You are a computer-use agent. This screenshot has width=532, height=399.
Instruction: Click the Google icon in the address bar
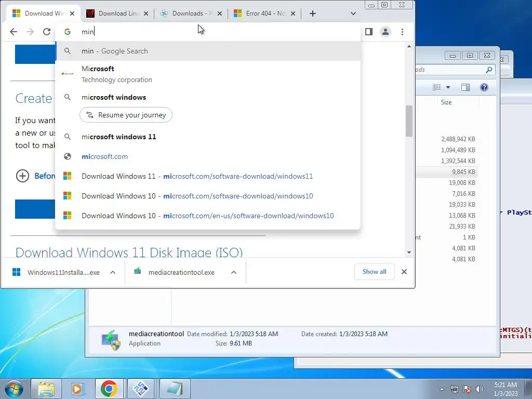68,32
